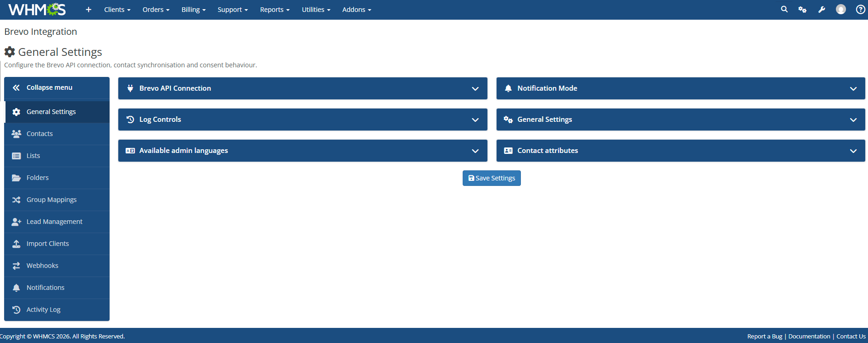Click the Folders open-folder icon
The width and height of the screenshot is (868, 343).
pos(16,178)
